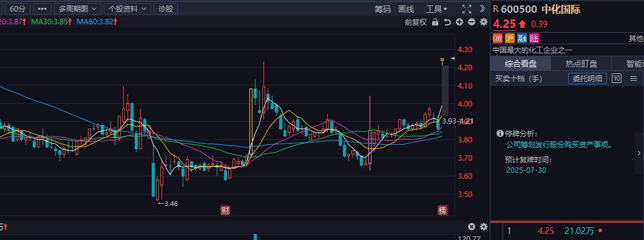This screenshot has width=644, height=240.
Task: Click the 诊股 button
Action: coord(166,8)
